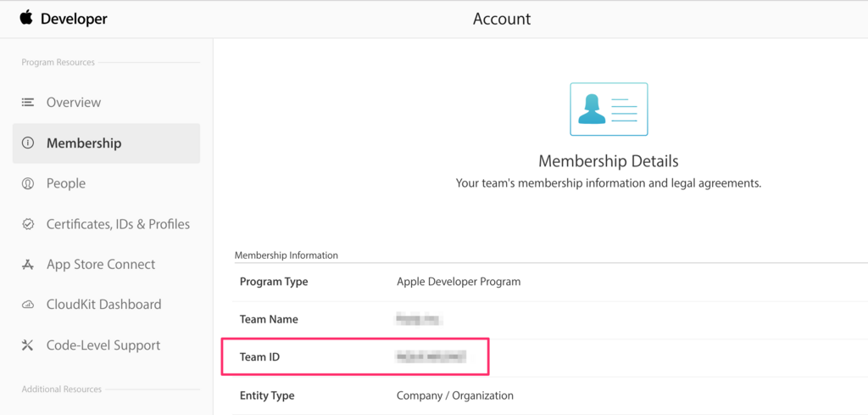This screenshot has height=415, width=868.
Task: Select the Membership sidebar item
Action: click(106, 143)
